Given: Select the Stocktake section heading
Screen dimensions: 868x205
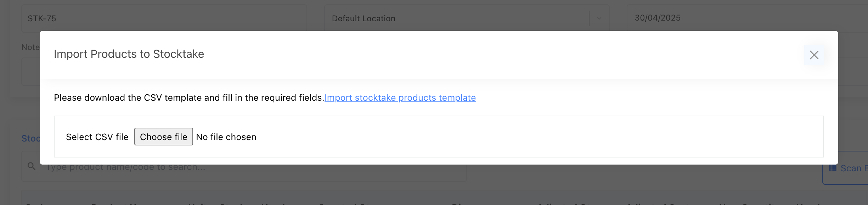Looking at the screenshot, I should [x=31, y=138].
